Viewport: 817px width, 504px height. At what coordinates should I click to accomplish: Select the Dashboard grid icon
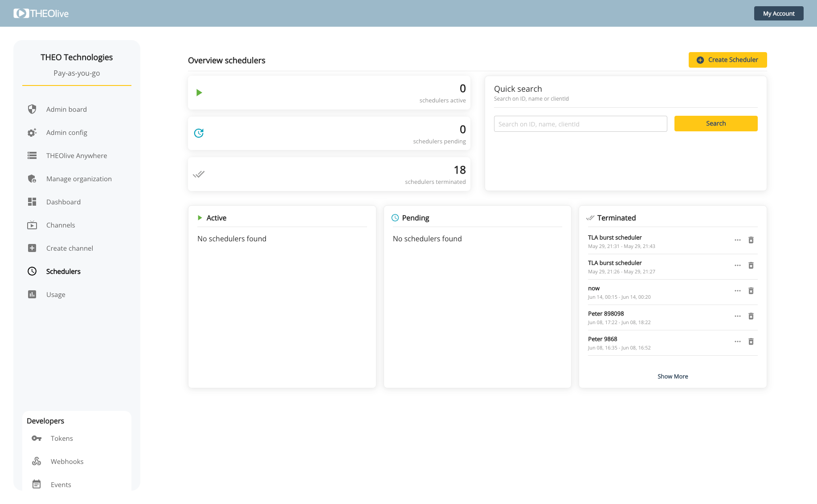pos(32,202)
